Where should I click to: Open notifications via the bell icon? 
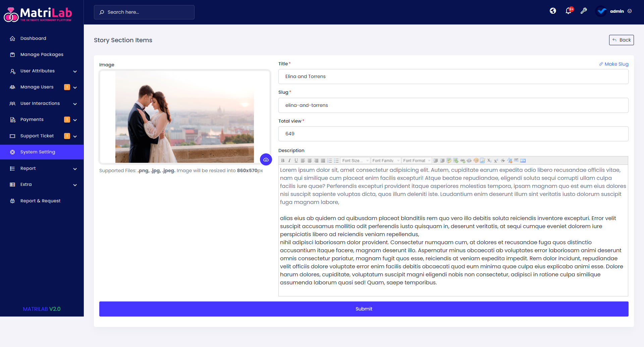click(568, 11)
